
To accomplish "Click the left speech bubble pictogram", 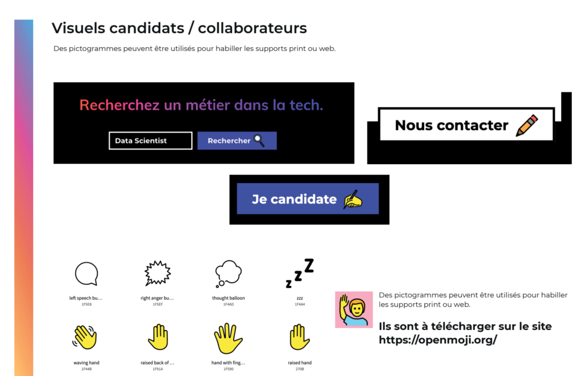I will click(87, 274).
